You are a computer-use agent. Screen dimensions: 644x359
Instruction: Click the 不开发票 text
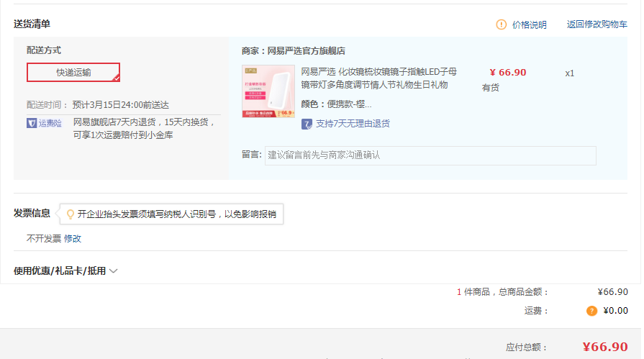[44, 239]
